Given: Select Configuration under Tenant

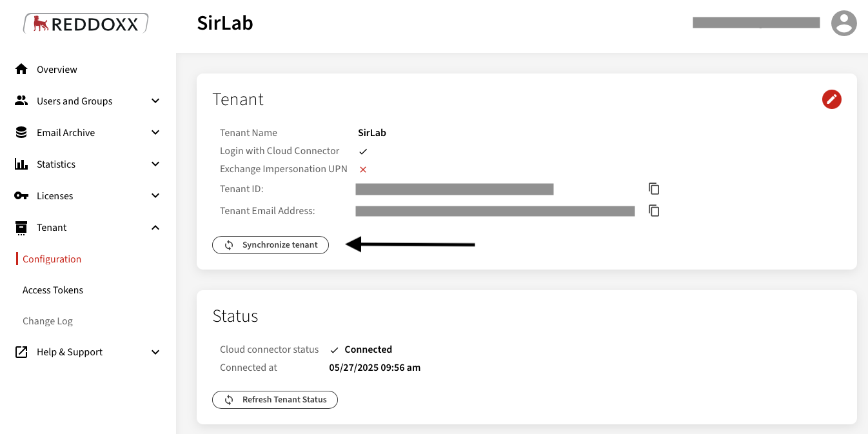Looking at the screenshot, I should pyautogui.click(x=52, y=259).
